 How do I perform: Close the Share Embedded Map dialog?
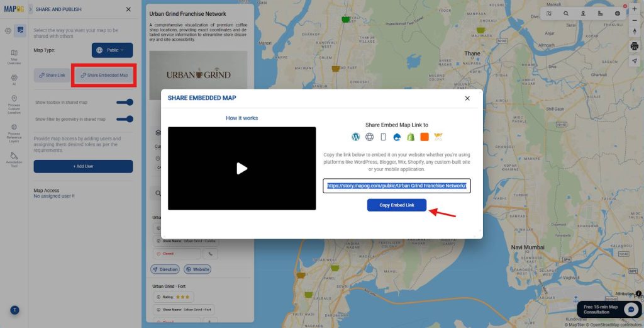pyautogui.click(x=467, y=98)
